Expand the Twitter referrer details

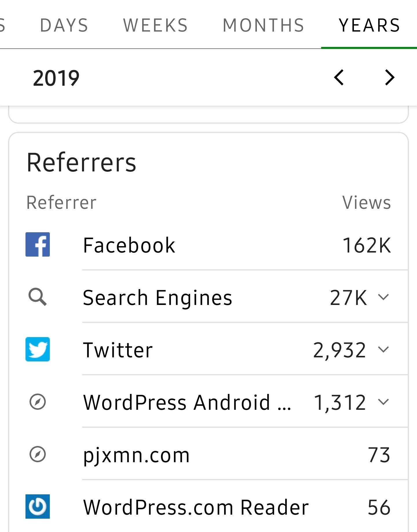coord(383,350)
